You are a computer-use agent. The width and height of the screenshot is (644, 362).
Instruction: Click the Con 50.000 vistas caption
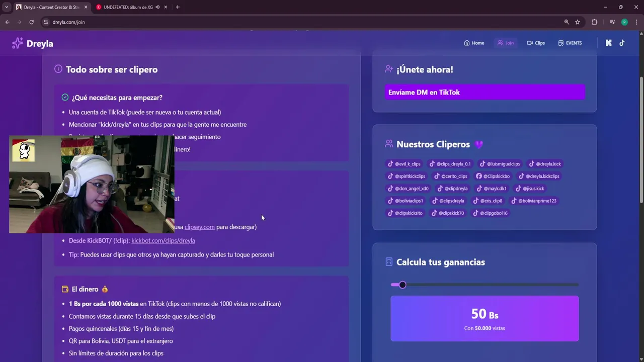pyautogui.click(x=485, y=328)
